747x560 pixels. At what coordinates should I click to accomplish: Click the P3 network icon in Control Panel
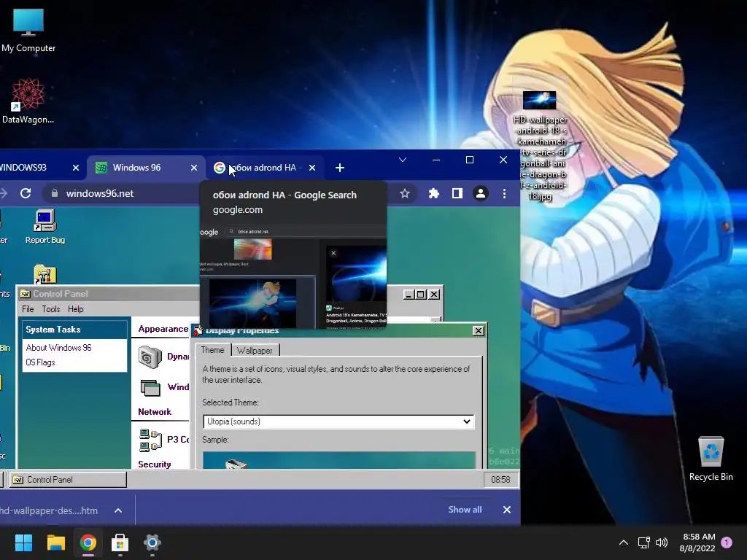(x=150, y=440)
